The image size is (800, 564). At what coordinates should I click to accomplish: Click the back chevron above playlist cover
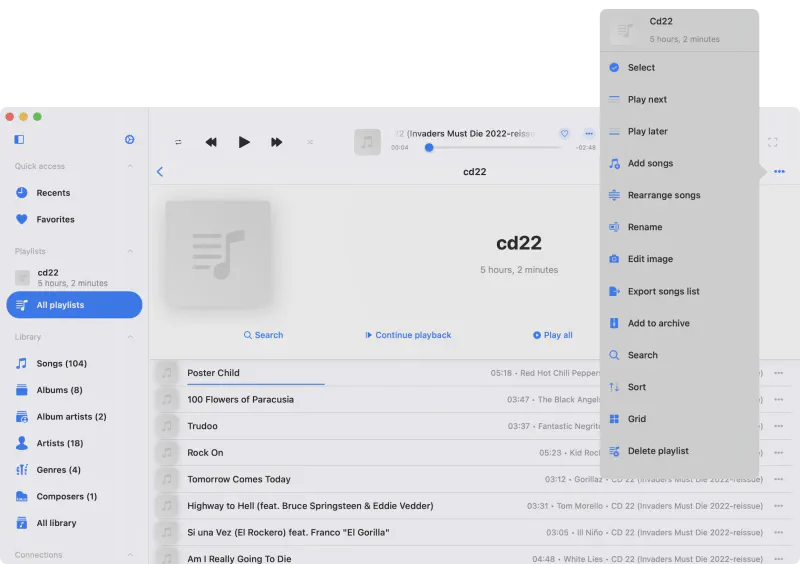pyautogui.click(x=160, y=172)
